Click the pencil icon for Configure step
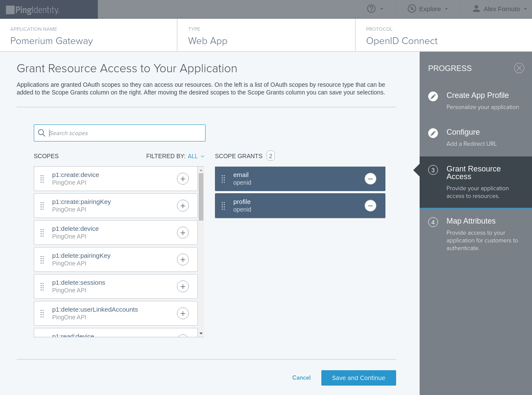 coord(433,133)
